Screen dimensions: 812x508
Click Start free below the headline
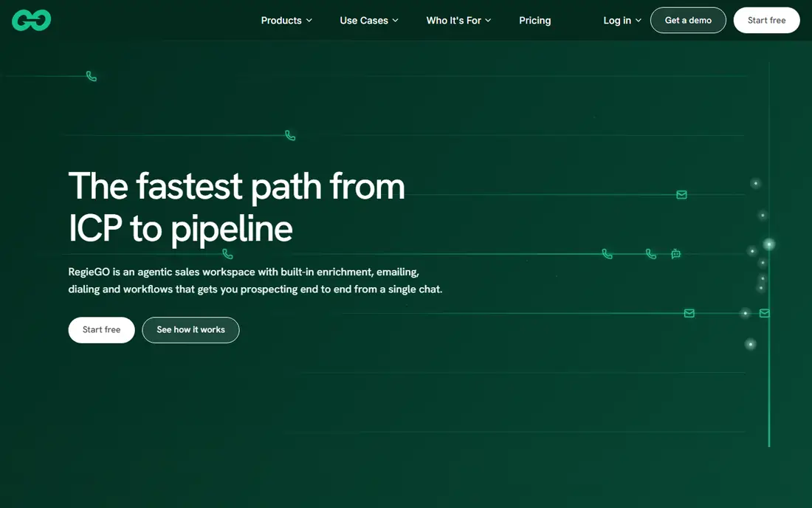pyautogui.click(x=102, y=330)
